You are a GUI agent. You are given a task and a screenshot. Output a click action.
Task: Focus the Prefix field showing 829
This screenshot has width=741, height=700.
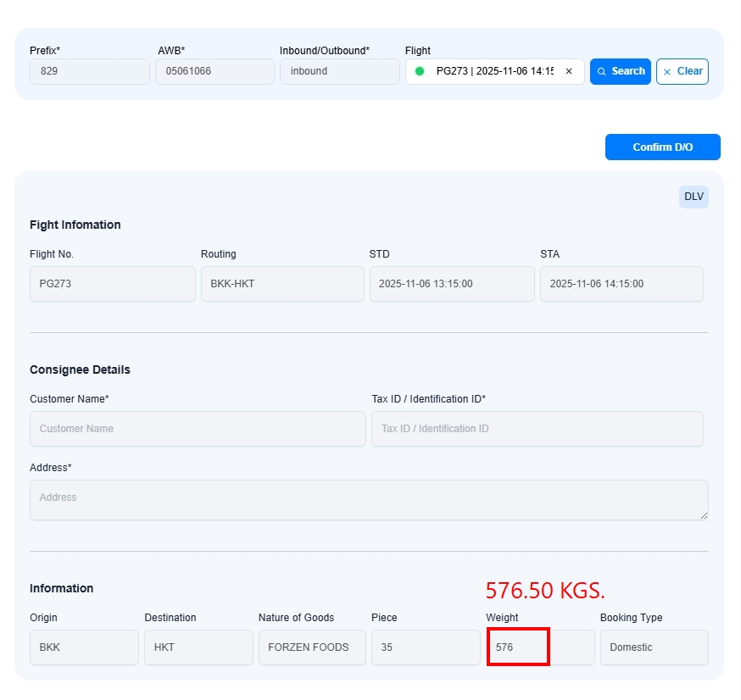coord(90,71)
